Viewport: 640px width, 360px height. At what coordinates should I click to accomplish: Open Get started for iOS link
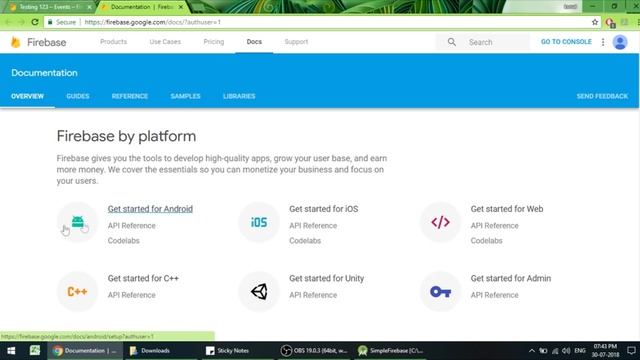(324, 209)
